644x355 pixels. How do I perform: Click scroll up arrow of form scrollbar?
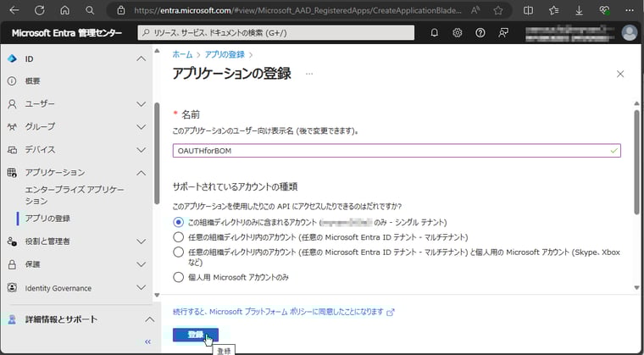(636, 103)
